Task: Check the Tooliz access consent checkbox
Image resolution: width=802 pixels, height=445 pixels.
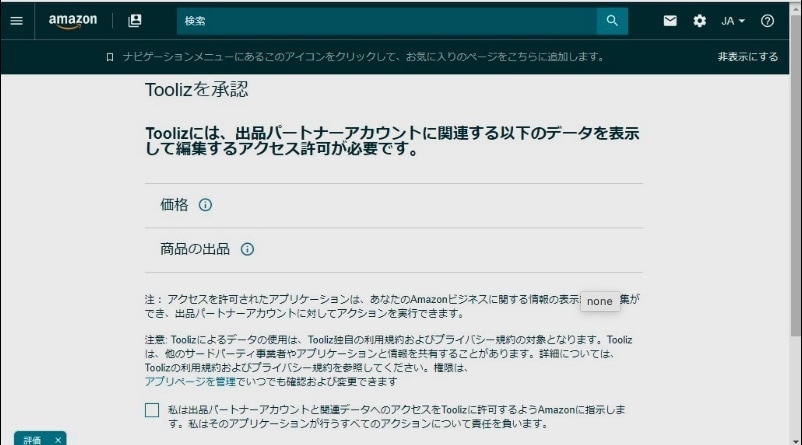Action: 152,410
